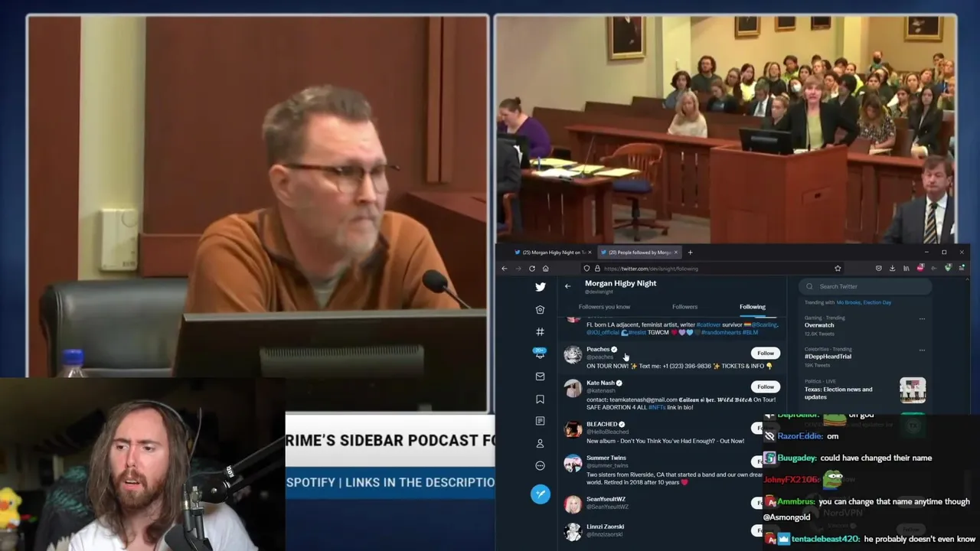
Task: Open BLEACHED profile avatar
Action: pyautogui.click(x=573, y=429)
